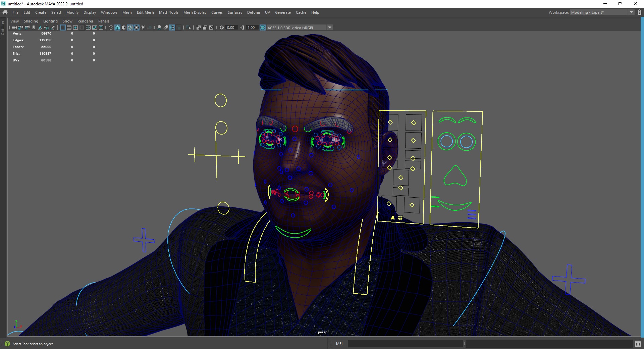Toggle wireframe on shaded
Viewport: 644px width, 349px height.
130,28
